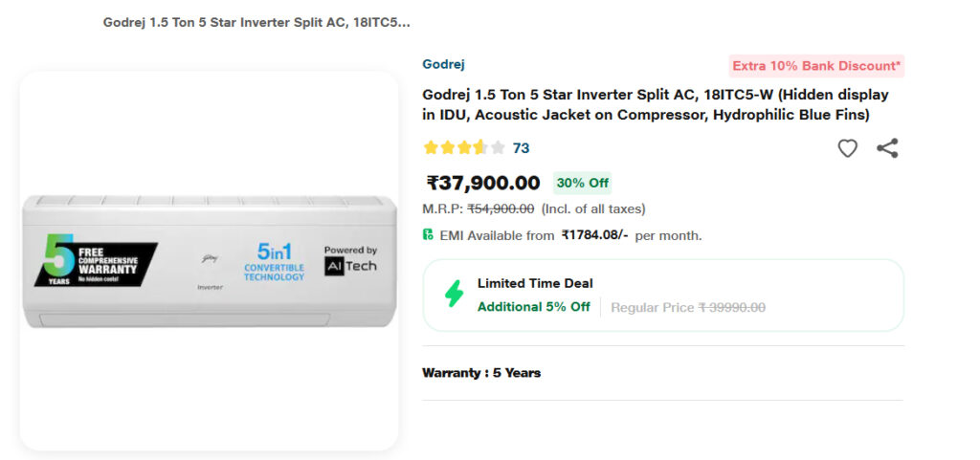
Task: Click the 5 Years warranty badge on image
Action: point(94,260)
